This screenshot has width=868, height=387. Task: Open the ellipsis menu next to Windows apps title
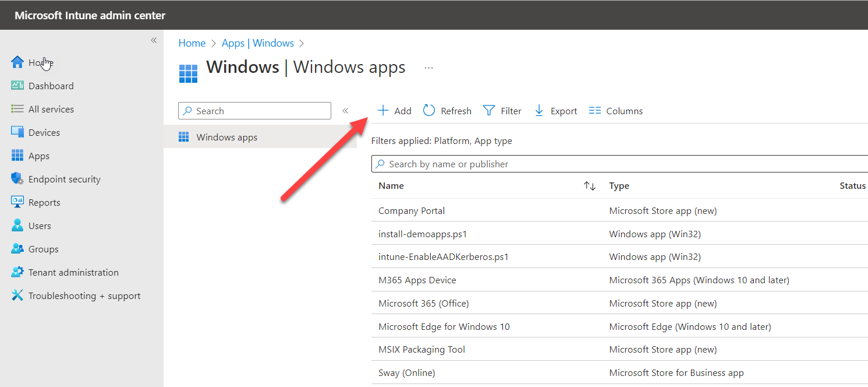(x=428, y=67)
